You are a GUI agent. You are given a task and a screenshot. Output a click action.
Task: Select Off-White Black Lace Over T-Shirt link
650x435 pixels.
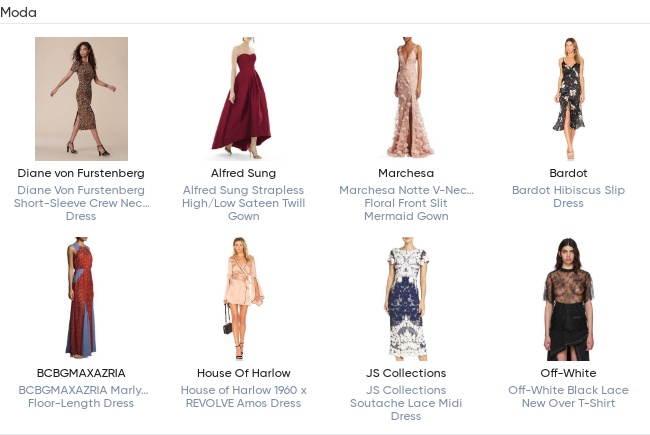pos(568,396)
